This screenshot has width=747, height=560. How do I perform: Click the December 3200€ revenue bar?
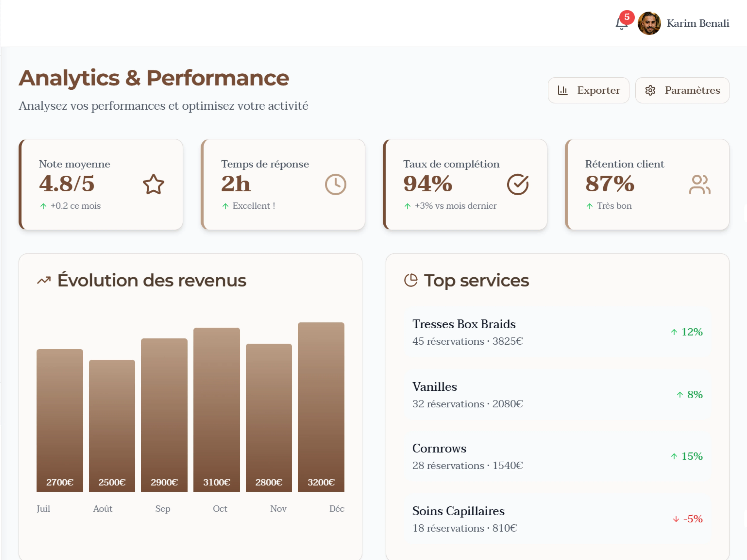click(321, 407)
